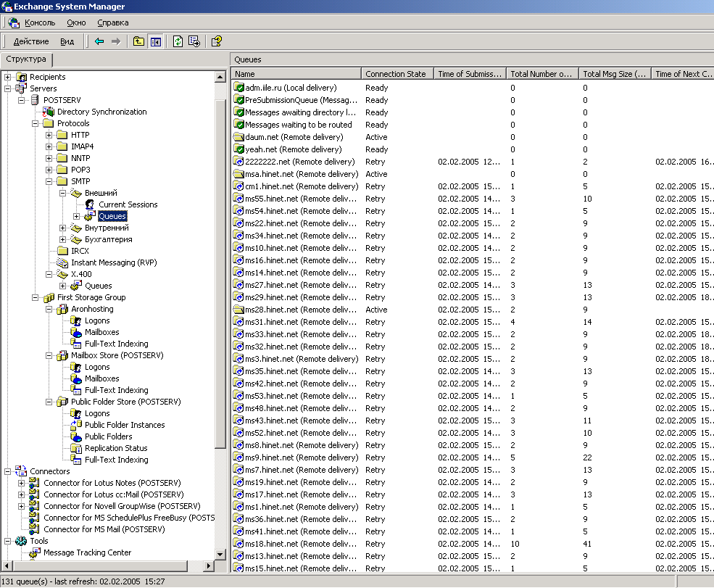Screen dimensions: 714x588
Task: Click the Current Sessions icon
Action: coord(90,204)
